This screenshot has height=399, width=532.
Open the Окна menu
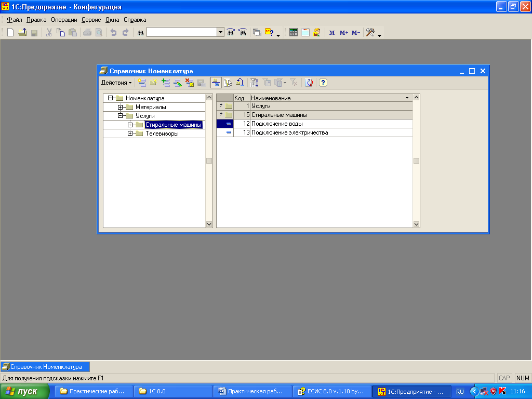pyautogui.click(x=112, y=20)
